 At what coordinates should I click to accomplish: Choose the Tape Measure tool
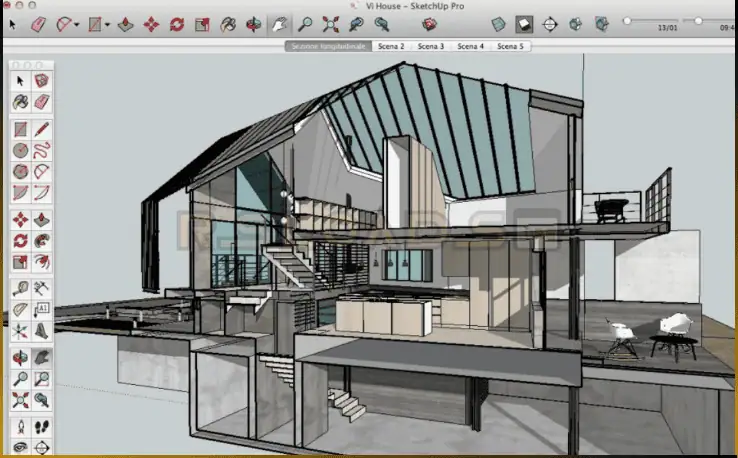(20, 289)
